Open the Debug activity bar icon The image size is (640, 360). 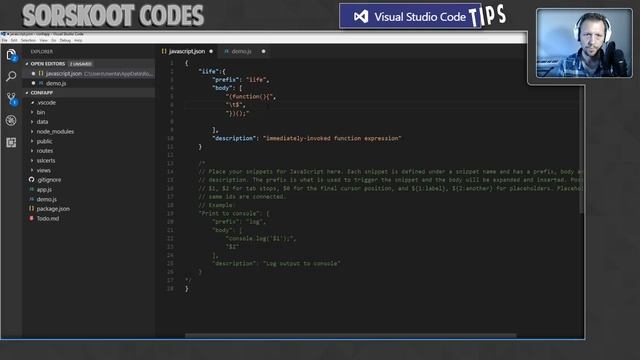tap(11, 120)
